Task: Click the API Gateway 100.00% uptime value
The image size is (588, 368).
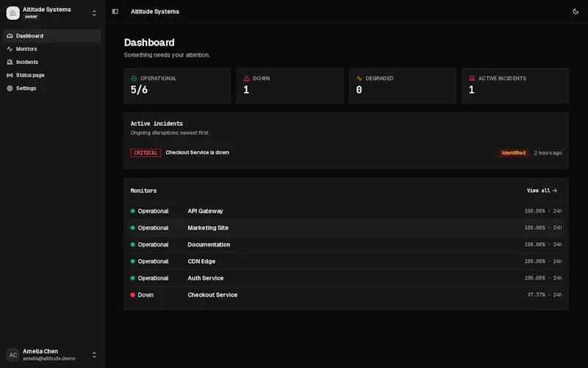Action: [x=535, y=211]
